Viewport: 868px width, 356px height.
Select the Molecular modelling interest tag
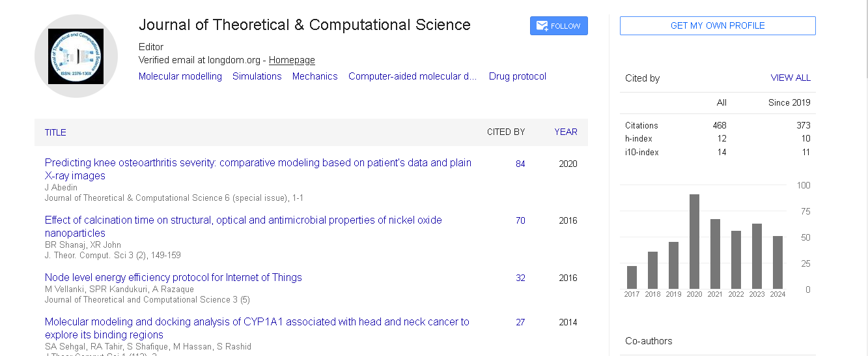[x=180, y=76]
